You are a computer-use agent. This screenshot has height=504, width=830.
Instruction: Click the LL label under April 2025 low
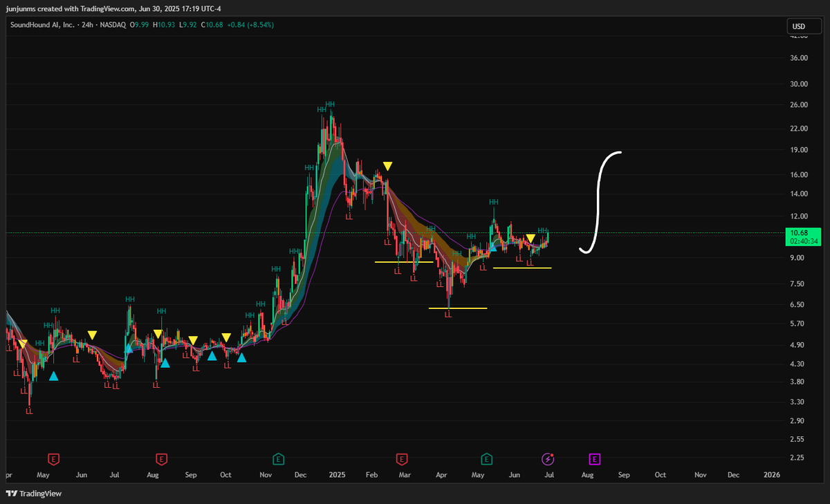[x=448, y=315]
